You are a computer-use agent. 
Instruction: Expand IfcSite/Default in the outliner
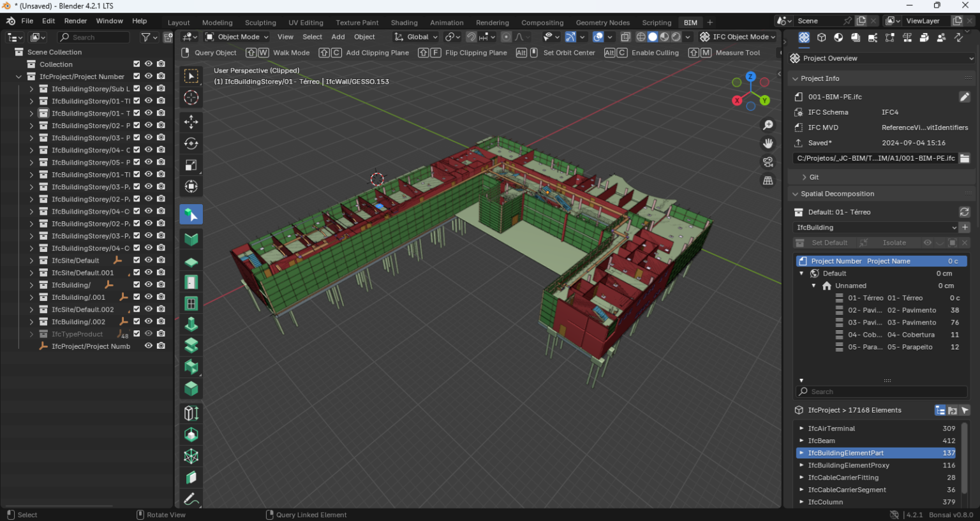point(30,260)
